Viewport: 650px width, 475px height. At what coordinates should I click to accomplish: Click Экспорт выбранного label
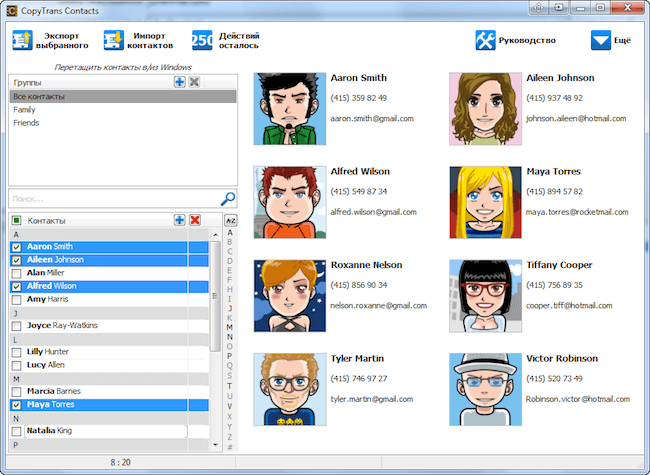click(x=62, y=41)
